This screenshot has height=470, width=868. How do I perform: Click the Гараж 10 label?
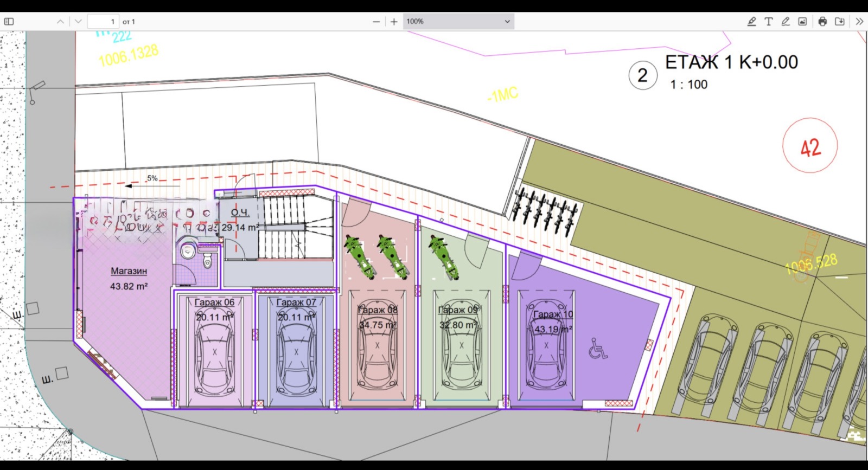[x=553, y=314]
